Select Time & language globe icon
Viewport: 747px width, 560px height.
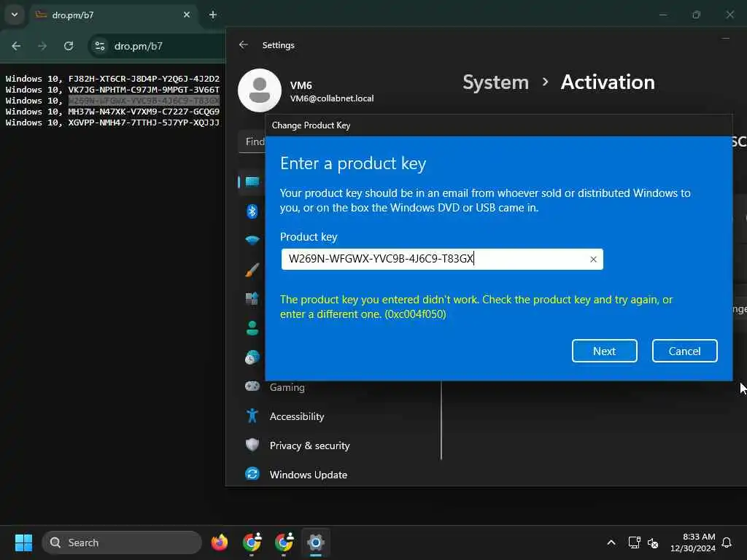pyautogui.click(x=252, y=357)
